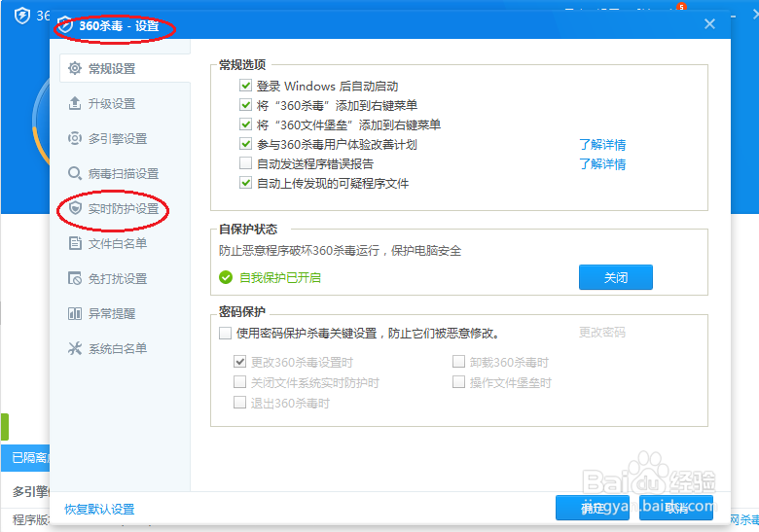
Task: Click the 确定 button
Action: coord(593,508)
